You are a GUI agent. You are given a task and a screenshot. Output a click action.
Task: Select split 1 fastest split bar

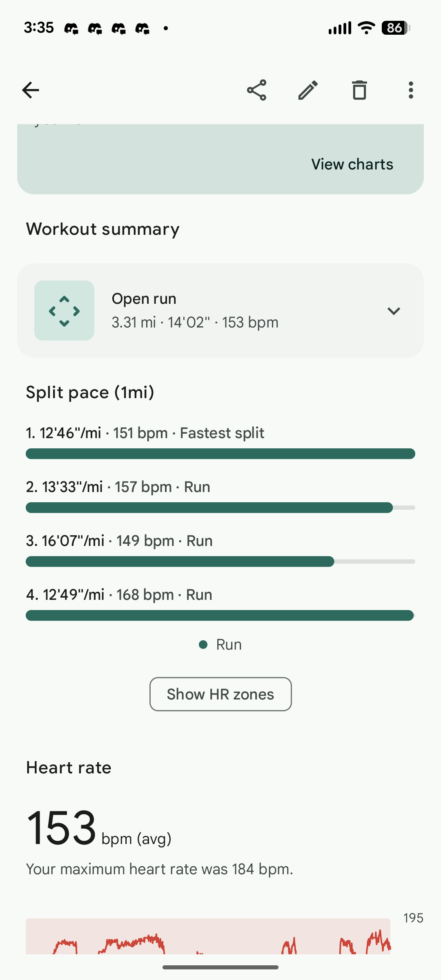pos(220,454)
